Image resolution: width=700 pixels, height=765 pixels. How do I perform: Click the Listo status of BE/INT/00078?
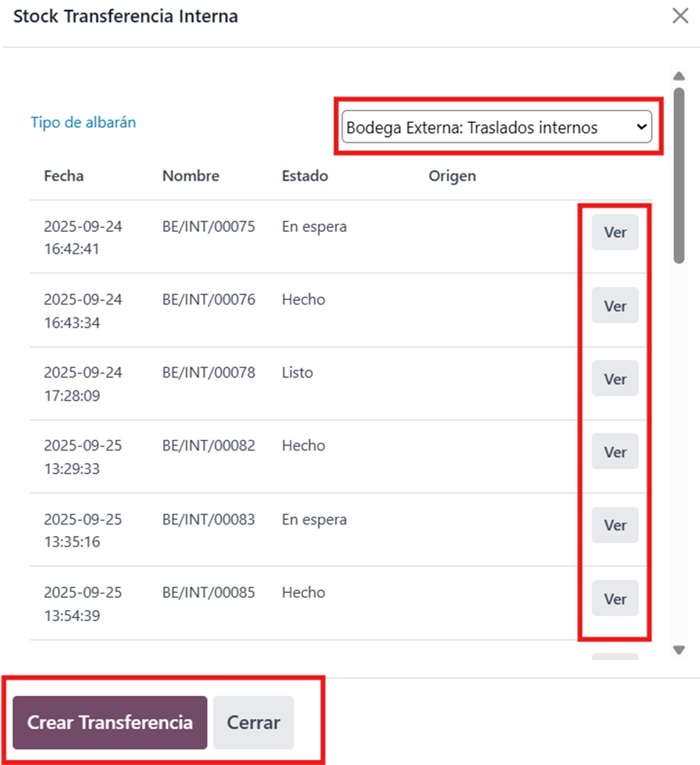(297, 373)
